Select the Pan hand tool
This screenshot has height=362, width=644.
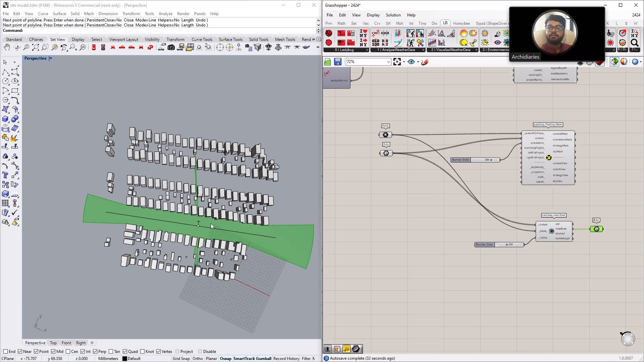coord(7,47)
